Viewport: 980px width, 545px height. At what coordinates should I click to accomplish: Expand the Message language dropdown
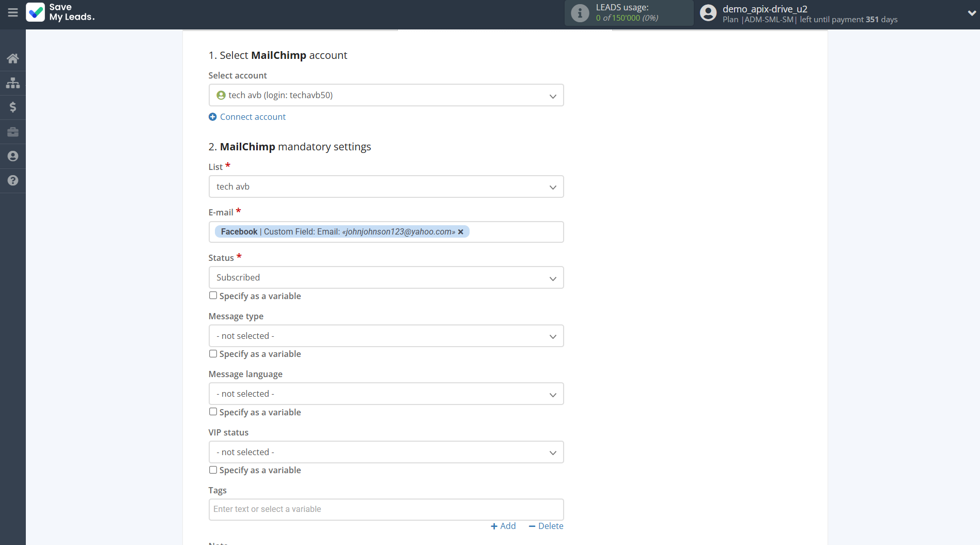[386, 394]
